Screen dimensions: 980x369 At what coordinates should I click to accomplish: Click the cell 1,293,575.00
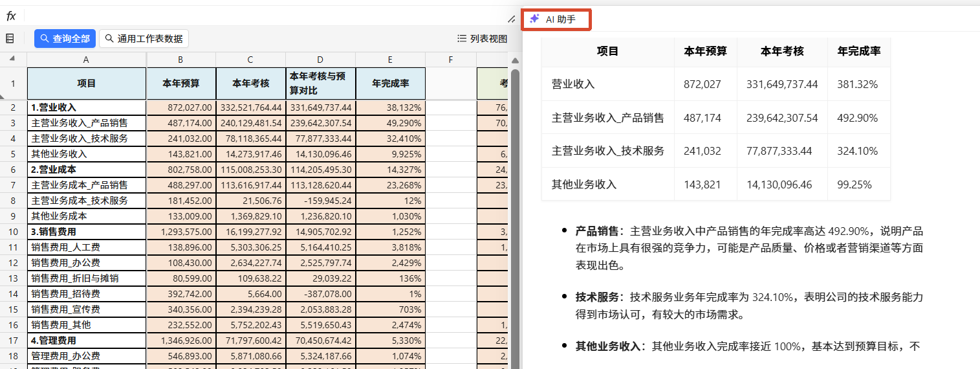[x=181, y=232]
